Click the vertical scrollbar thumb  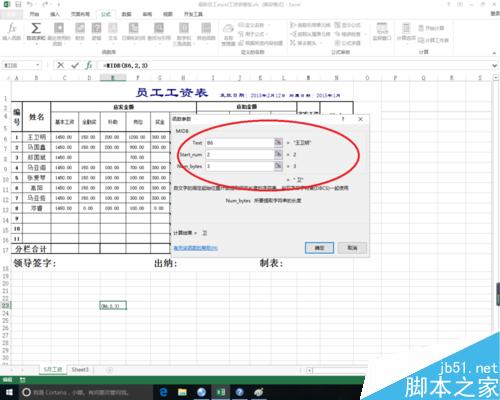[498, 294]
